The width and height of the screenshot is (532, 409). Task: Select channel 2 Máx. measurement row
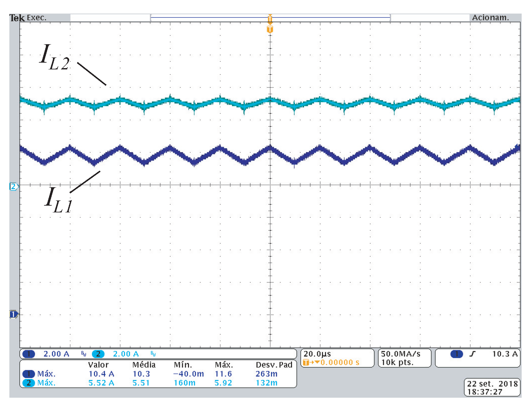(46, 383)
